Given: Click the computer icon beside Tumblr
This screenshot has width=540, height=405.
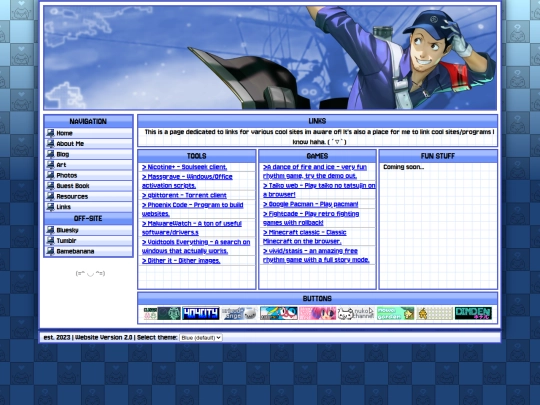Looking at the screenshot, I should tap(50, 240).
